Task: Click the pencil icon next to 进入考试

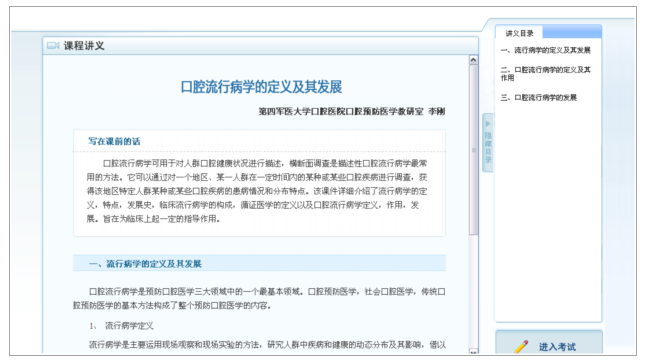Action: (x=521, y=346)
